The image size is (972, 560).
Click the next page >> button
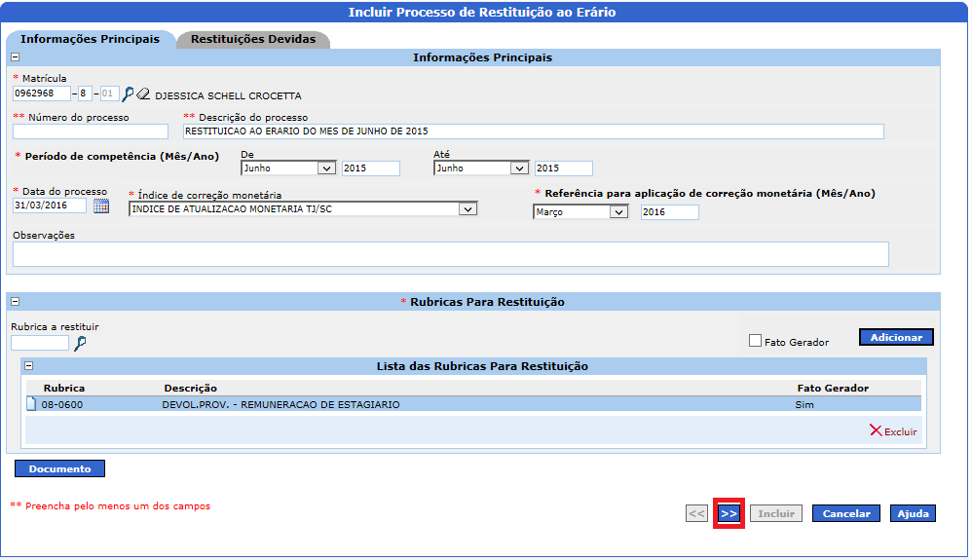[x=729, y=513]
